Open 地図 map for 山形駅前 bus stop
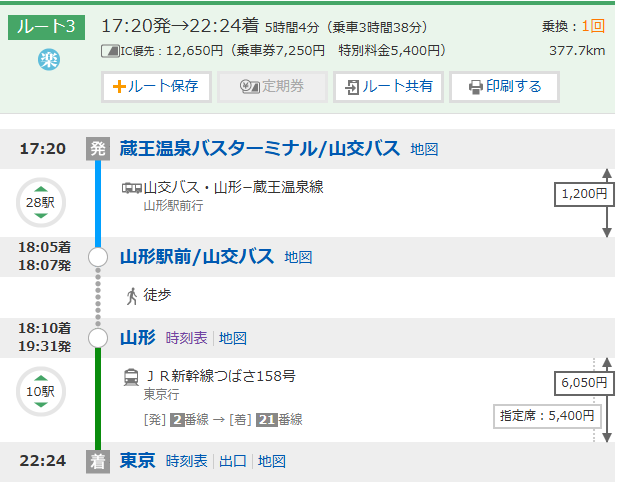Viewport: 617px width, 486px height. click(x=298, y=257)
